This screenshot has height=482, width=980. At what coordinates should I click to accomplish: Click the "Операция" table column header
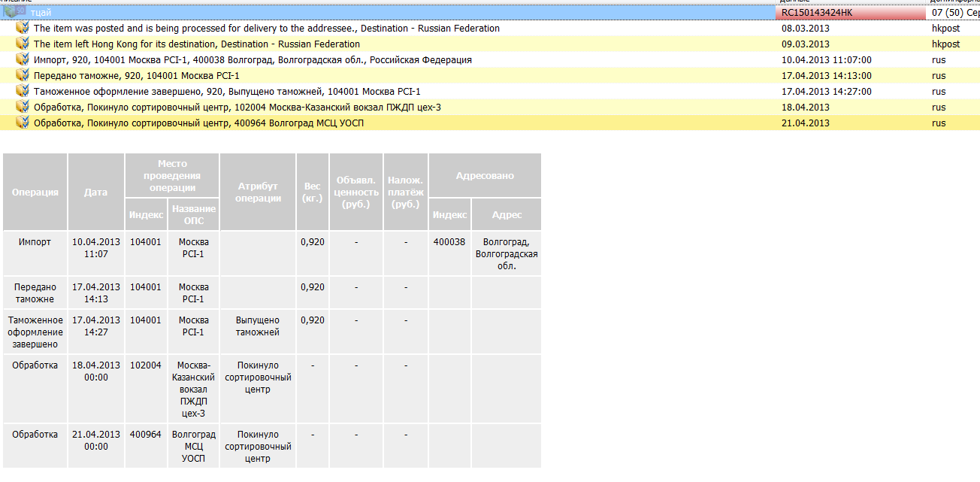point(35,192)
